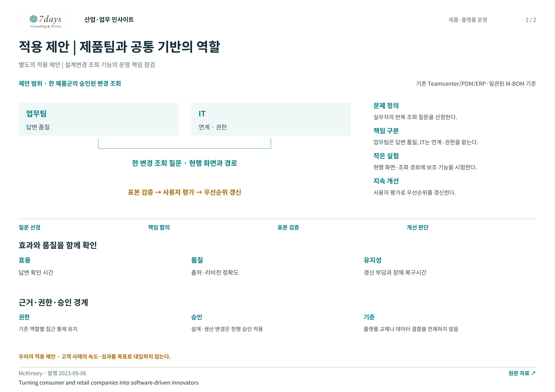
Task: Select the 책임 합의 step
Action: (159, 227)
